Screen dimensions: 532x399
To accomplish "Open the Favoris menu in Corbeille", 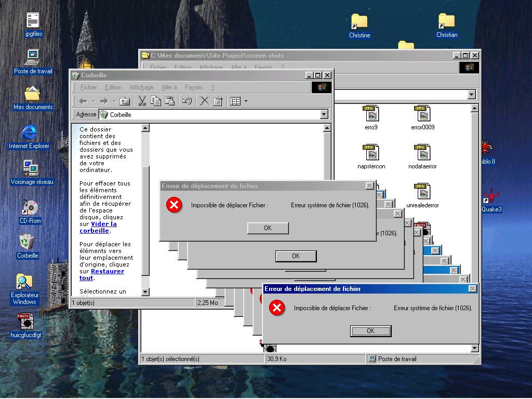I will [x=194, y=87].
